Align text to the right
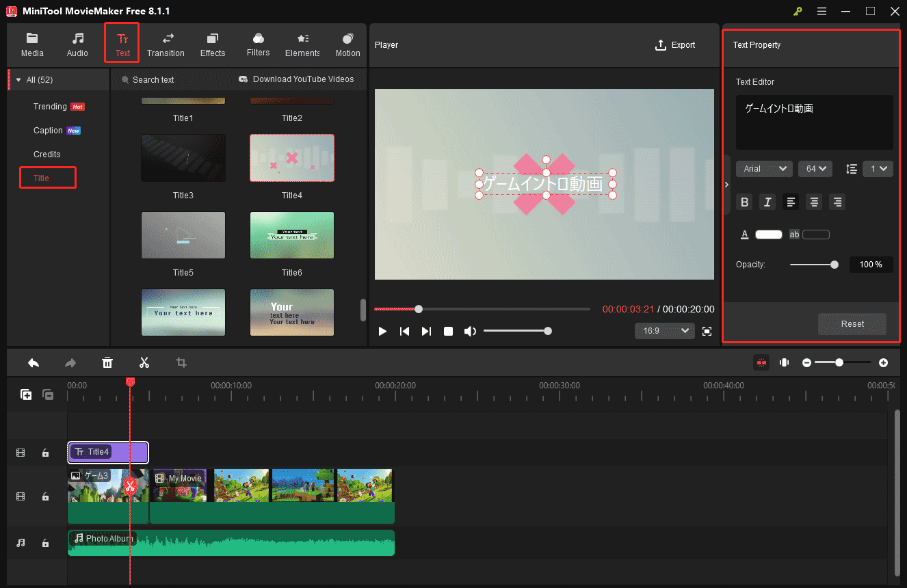The height and width of the screenshot is (588, 907). coord(837,202)
